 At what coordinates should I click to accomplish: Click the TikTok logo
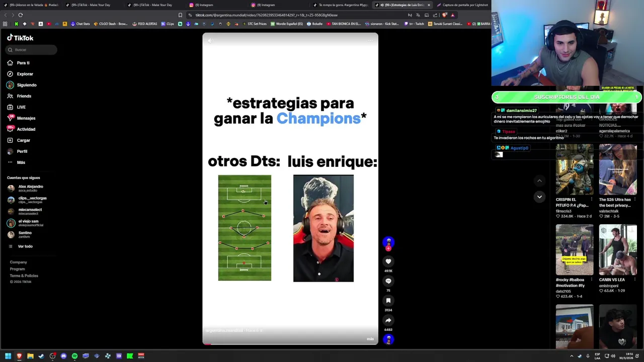pyautogui.click(x=20, y=38)
